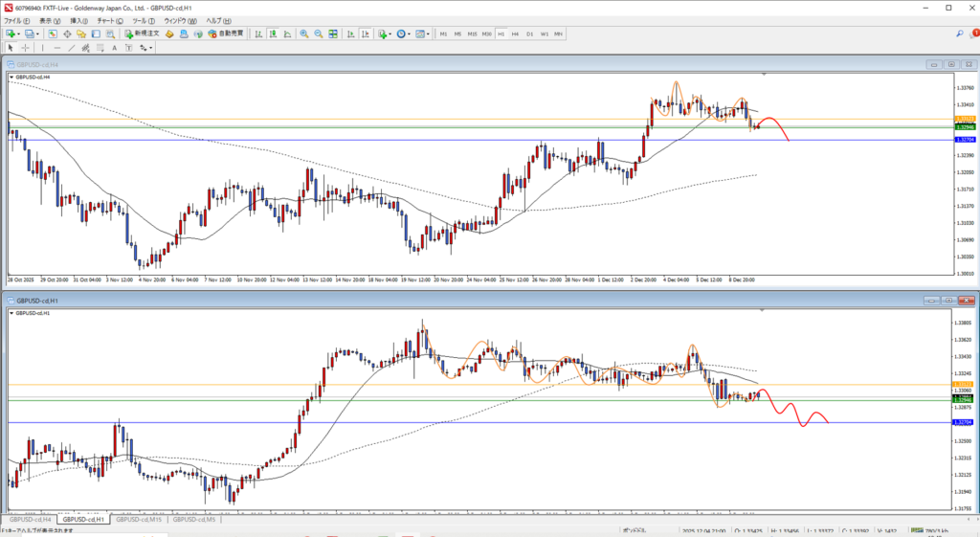Switch chart to H4 timeframe

pyautogui.click(x=515, y=34)
